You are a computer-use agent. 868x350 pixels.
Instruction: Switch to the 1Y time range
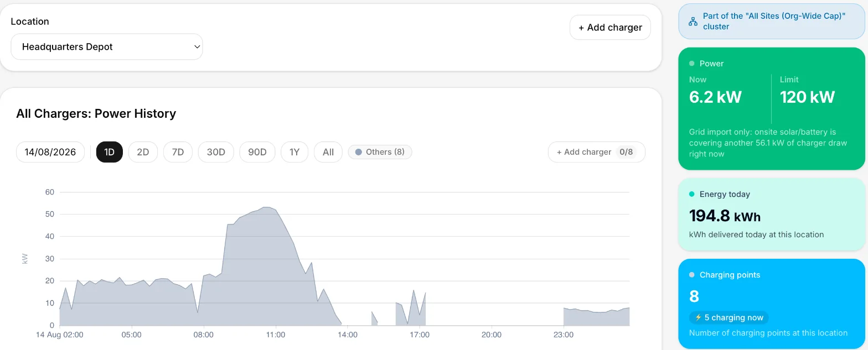point(294,152)
